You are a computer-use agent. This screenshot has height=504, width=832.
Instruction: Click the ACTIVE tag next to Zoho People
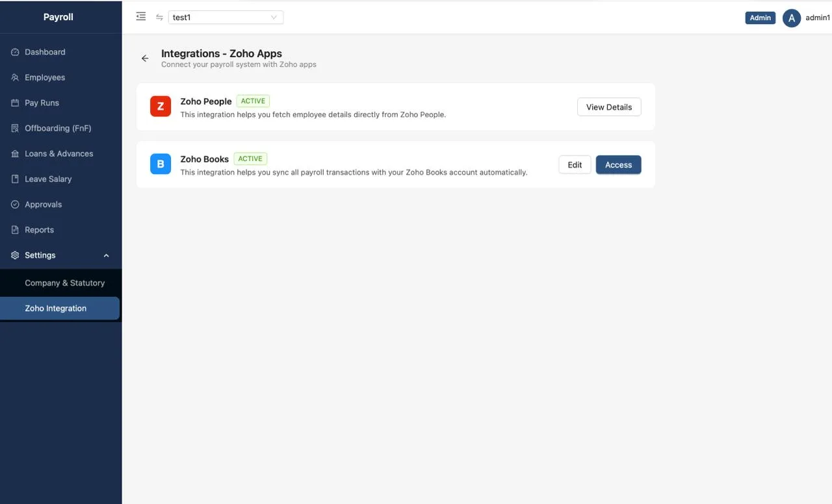[253, 101]
